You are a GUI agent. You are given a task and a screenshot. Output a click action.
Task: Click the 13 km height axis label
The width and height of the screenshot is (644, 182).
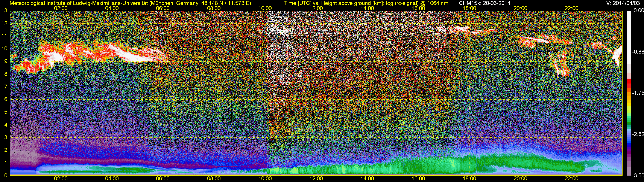5,11
